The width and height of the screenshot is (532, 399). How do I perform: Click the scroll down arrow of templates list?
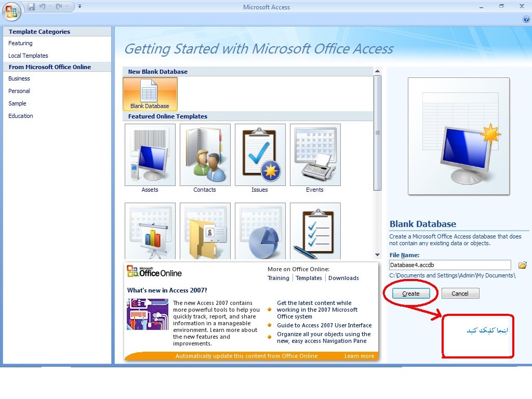pos(377,255)
